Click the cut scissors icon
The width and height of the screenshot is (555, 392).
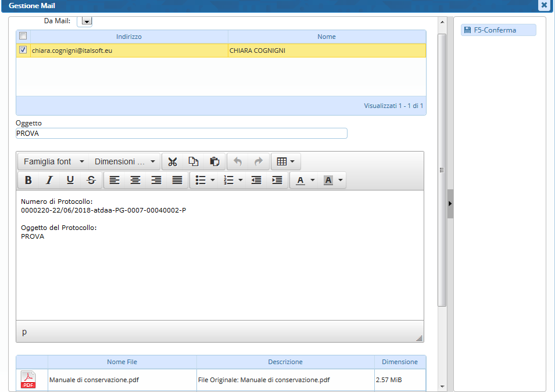pos(172,161)
